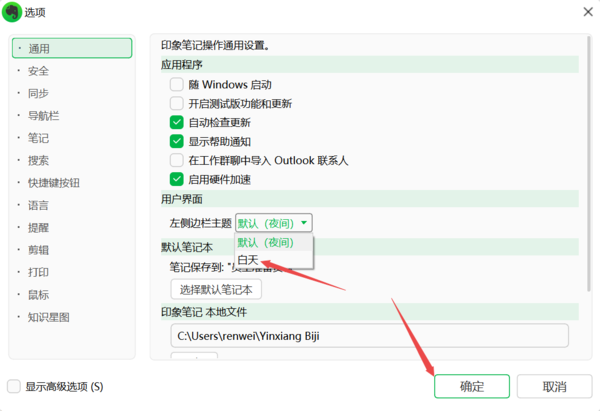This screenshot has width=600, height=411.
Task: Click the 确定 button
Action: [x=471, y=387]
